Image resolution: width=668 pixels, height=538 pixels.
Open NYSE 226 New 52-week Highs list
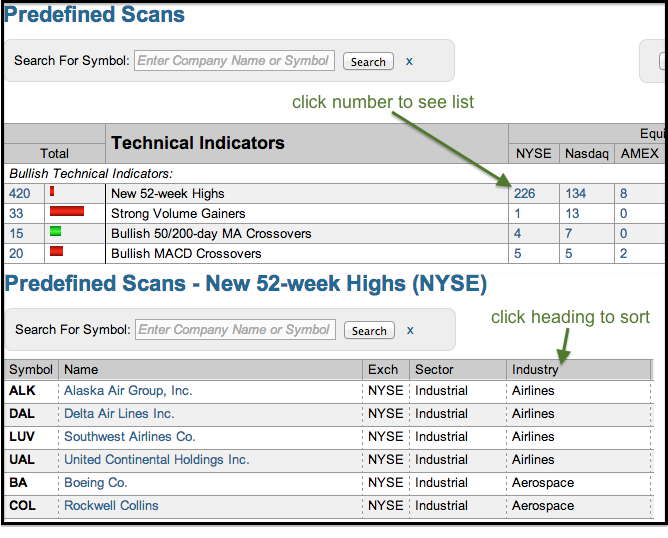(524, 193)
